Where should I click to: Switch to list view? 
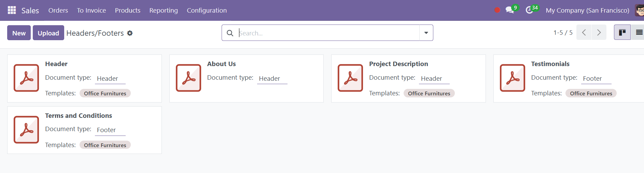(638, 32)
